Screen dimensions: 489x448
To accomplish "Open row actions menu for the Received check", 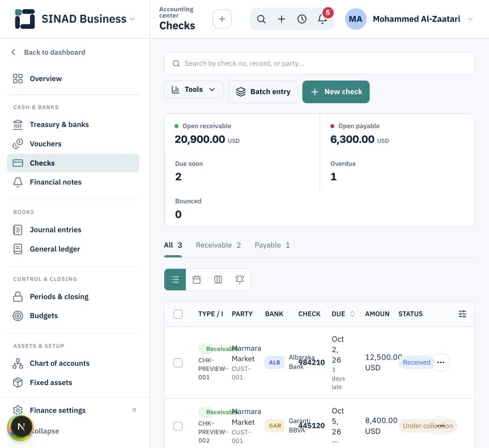I will click(x=441, y=362).
